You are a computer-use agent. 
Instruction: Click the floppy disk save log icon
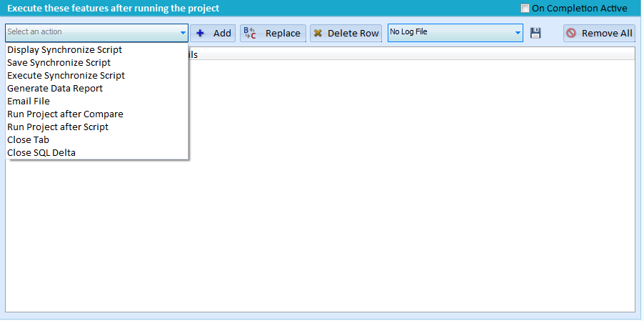tap(535, 33)
